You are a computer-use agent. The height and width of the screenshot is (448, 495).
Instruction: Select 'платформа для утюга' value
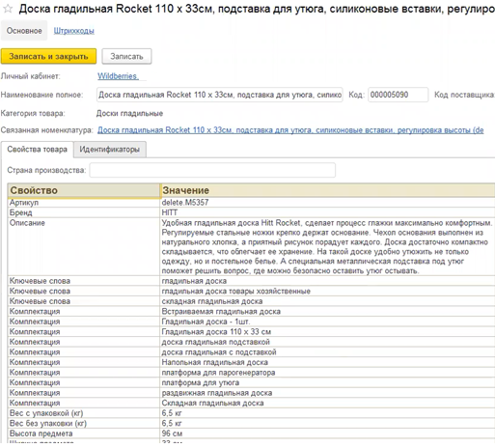tap(327, 382)
